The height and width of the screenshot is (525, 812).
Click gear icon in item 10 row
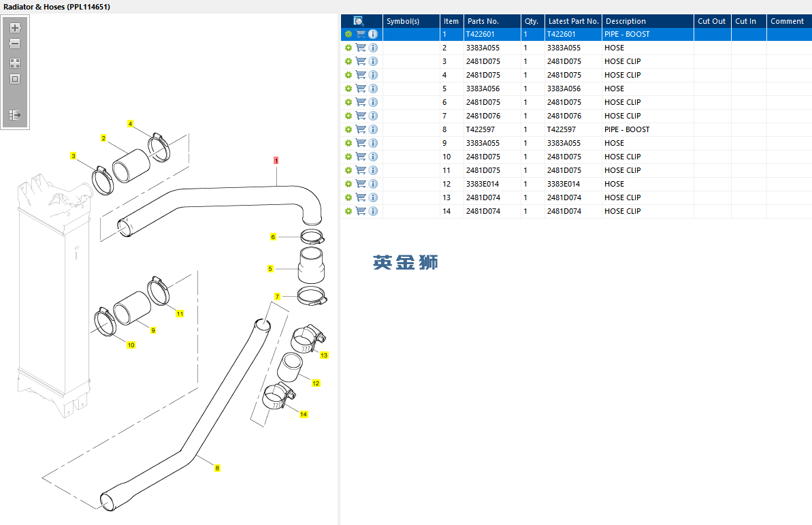[348, 157]
